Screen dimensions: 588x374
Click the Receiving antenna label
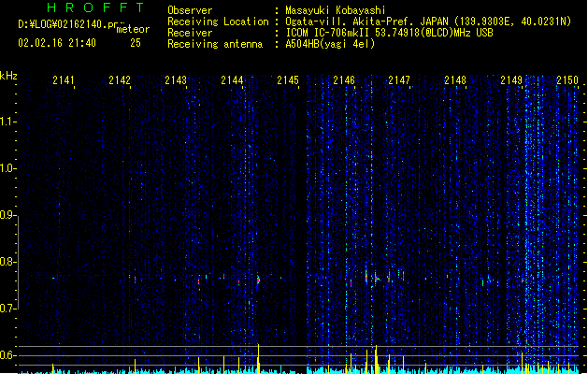[215, 44]
